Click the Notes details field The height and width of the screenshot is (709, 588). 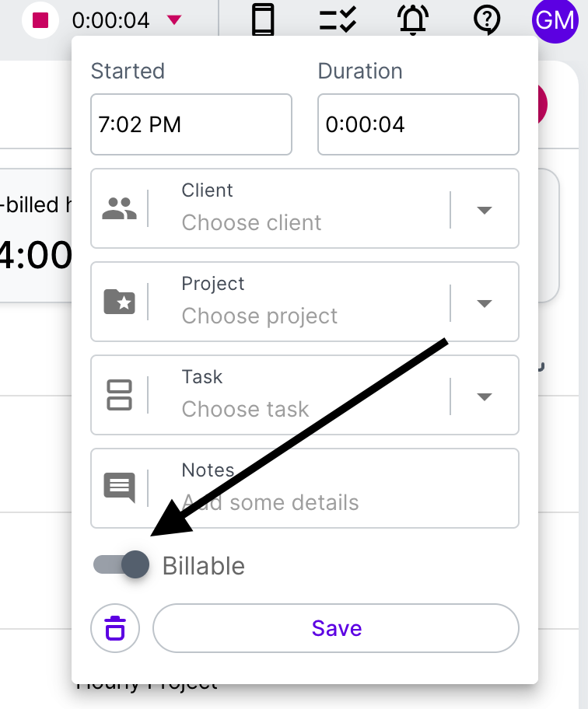click(305, 488)
